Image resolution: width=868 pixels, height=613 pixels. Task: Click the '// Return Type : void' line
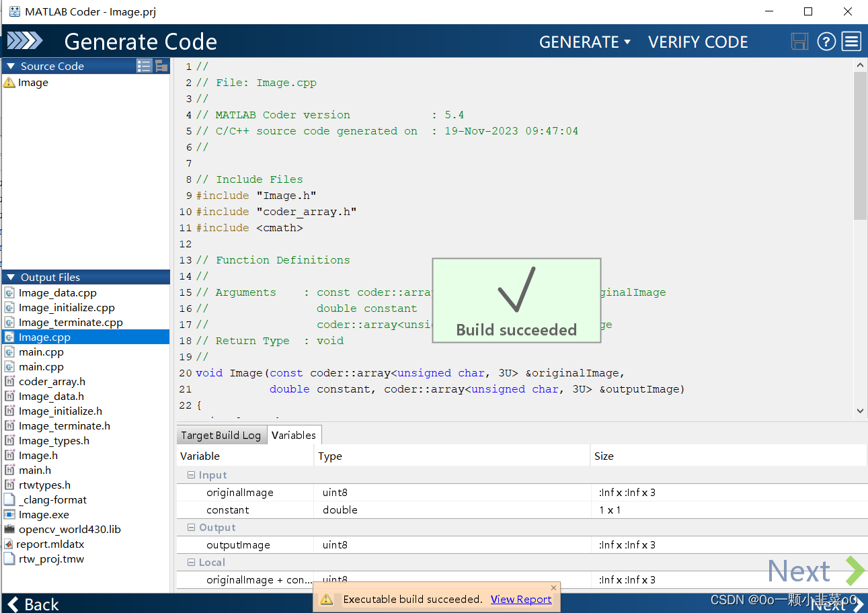(270, 341)
